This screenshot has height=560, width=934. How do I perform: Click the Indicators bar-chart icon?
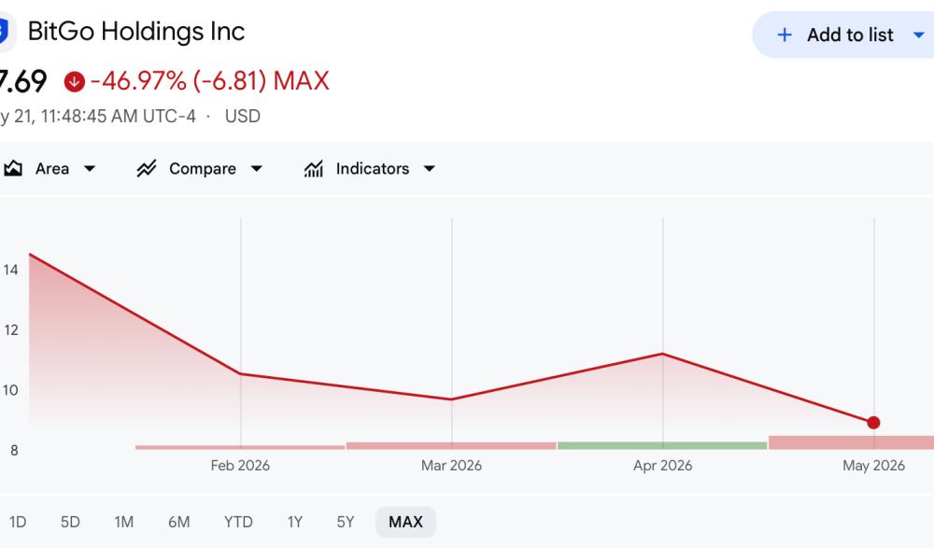(x=313, y=168)
